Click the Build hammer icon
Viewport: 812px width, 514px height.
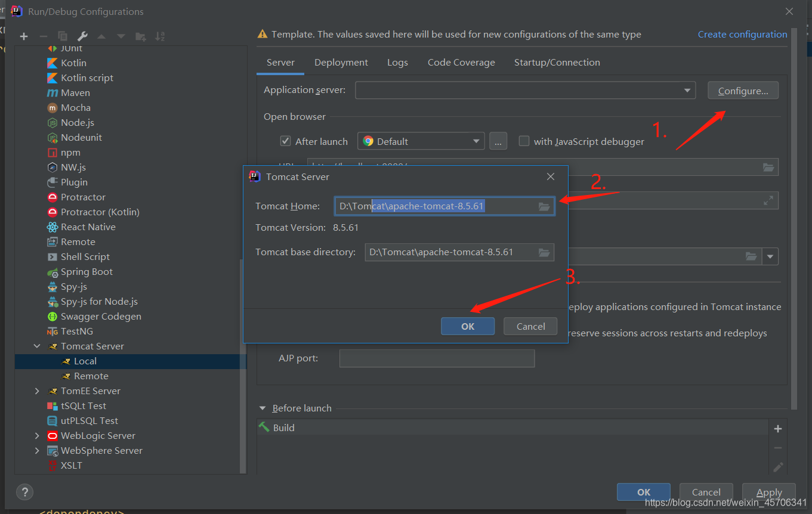(264, 427)
